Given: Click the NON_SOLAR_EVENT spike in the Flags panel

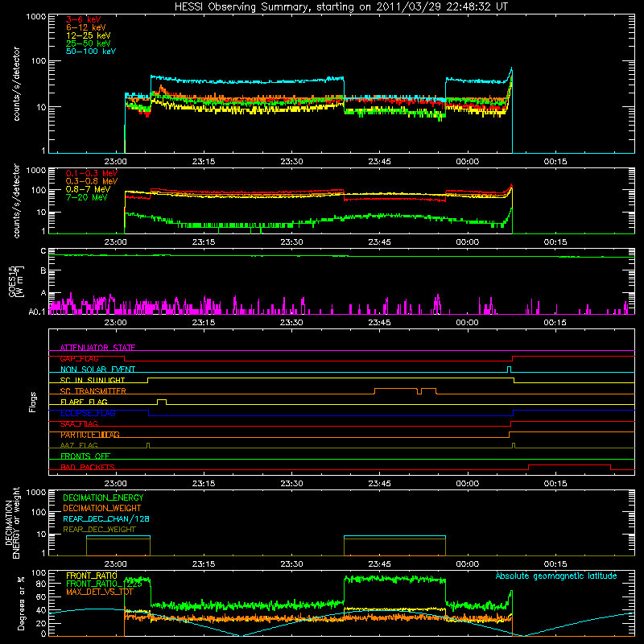Looking at the screenshot, I should [x=510, y=369].
